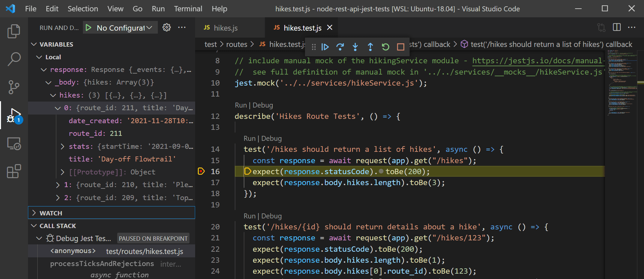This screenshot has height=279, width=644.
Task: Click the green Start Debugging play icon
Action: tap(88, 28)
